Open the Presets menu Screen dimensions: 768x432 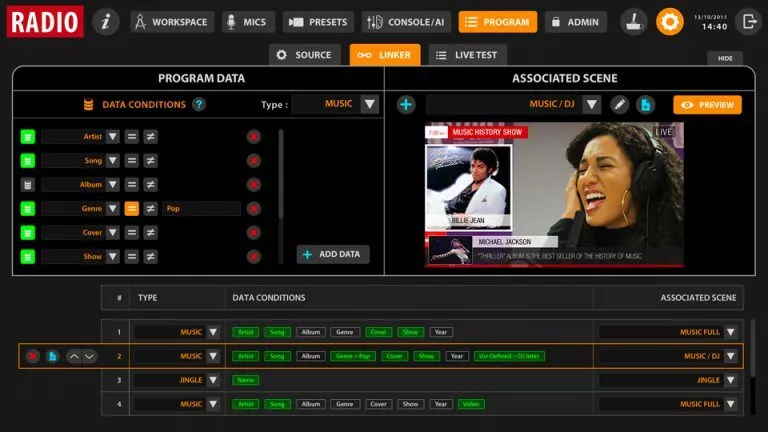point(316,21)
